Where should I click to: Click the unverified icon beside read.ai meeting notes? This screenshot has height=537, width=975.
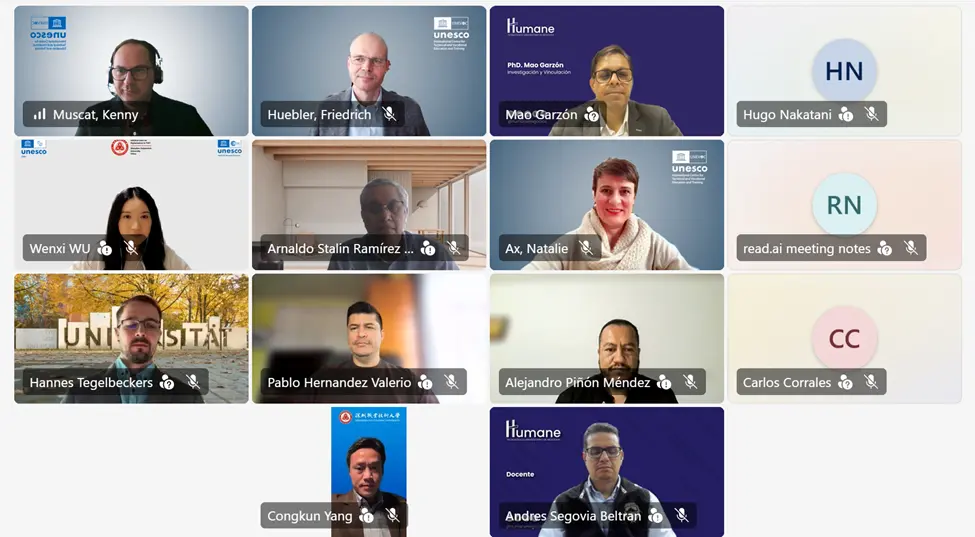pyautogui.click(x=885, y=249)
